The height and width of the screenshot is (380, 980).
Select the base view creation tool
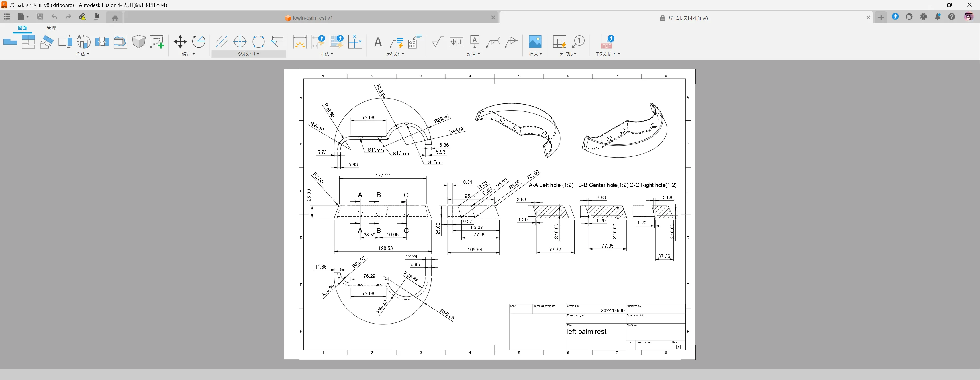(10, 42)
